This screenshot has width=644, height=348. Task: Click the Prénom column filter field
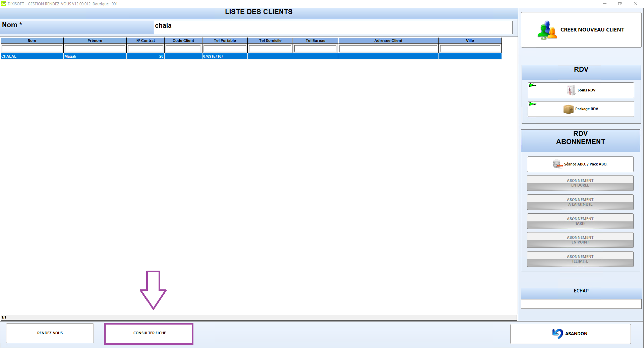(x=95, y=49)
